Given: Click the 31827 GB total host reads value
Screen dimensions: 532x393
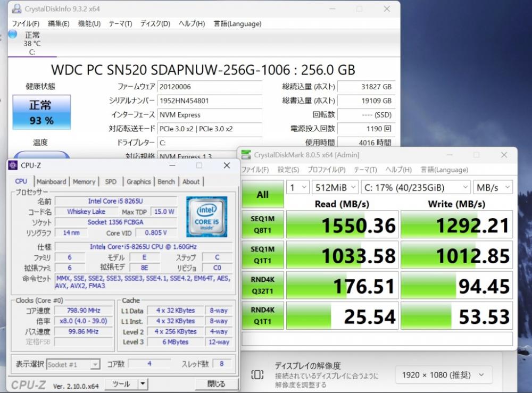Looking at the screenshot, I should [366, 87].
